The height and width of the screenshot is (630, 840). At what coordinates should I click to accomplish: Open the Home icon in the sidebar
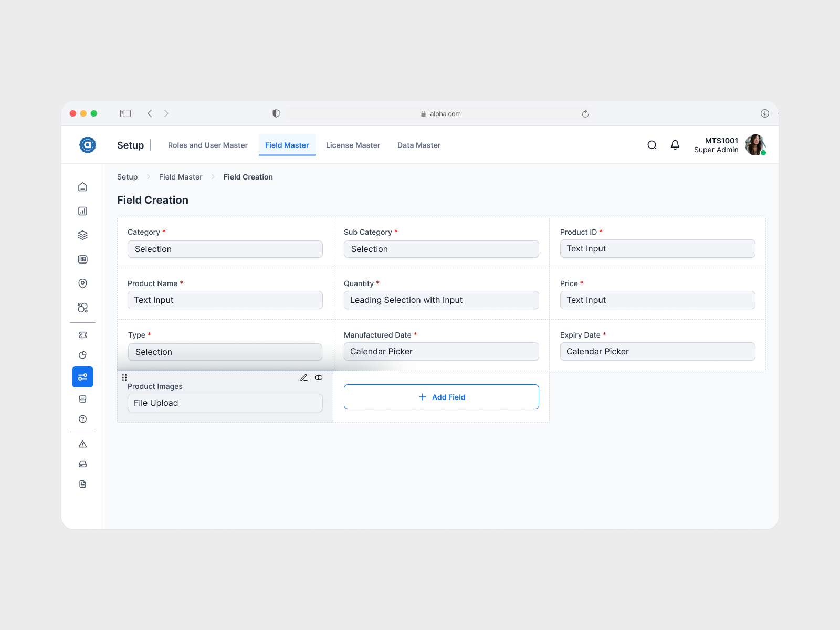click(82, 186)
